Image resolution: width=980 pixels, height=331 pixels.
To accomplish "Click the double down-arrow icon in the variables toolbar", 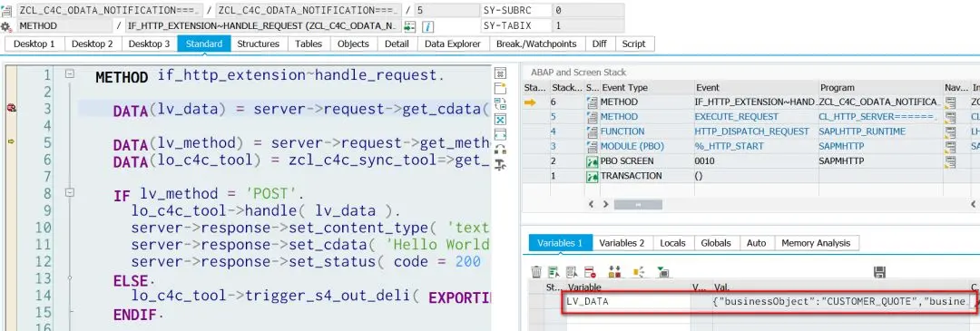I will pos(615,272).
